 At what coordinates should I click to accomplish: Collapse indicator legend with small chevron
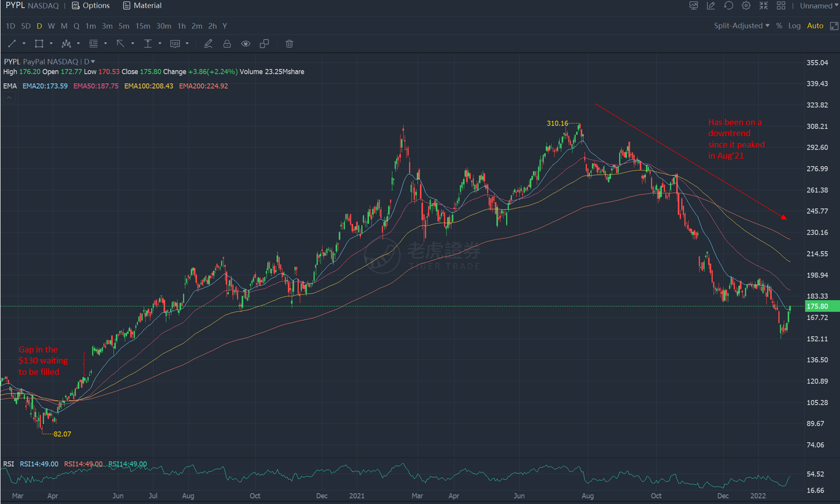coord(9,98)
